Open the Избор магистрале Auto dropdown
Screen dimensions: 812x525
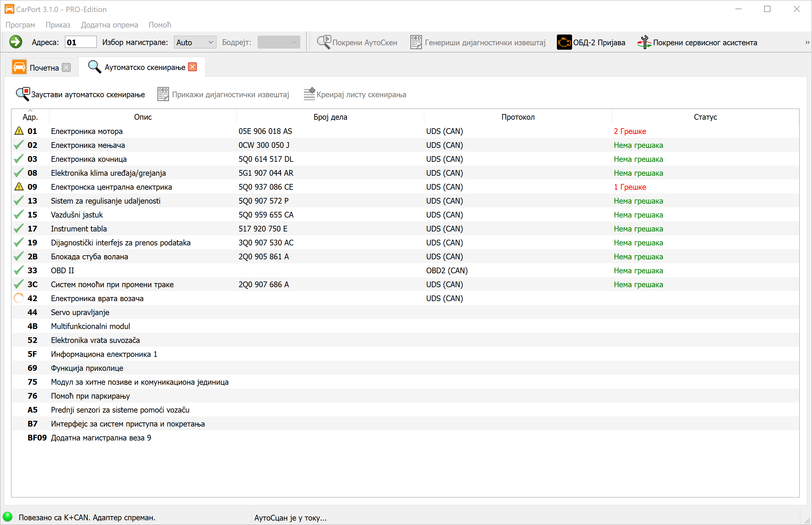pos(195,42)
